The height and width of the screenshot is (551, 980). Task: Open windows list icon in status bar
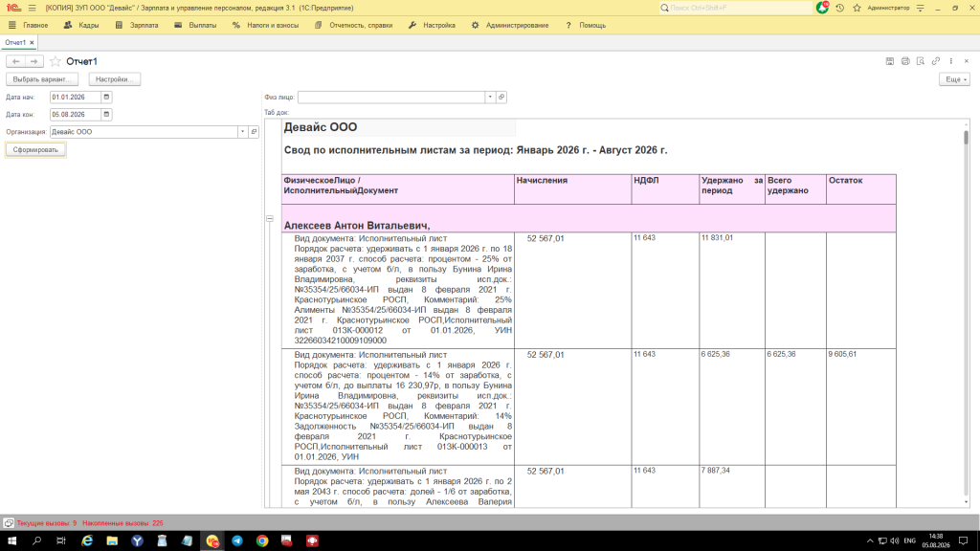[x=9, y=523]
